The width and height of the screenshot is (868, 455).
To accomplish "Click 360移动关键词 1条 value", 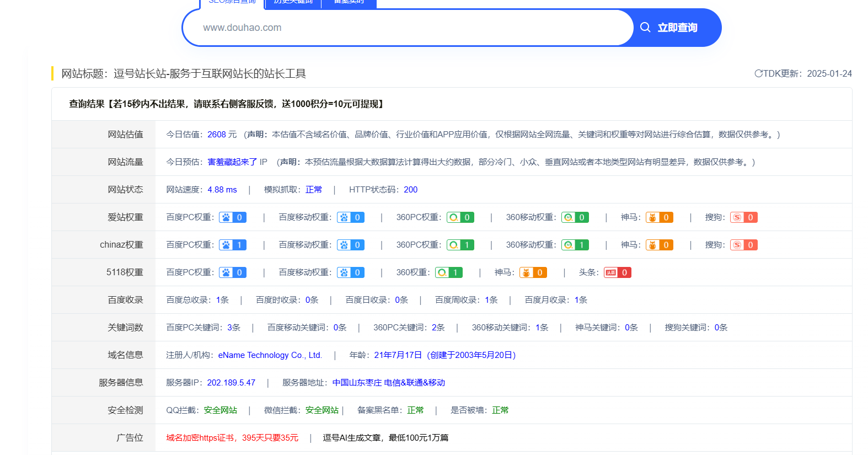I will tap(542, 328).
